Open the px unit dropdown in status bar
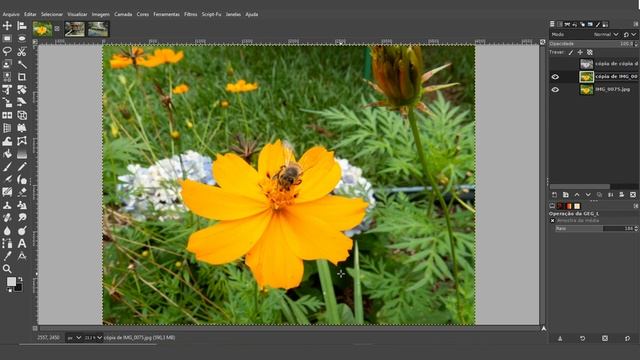640x360 pixels. tap(74, 338)
